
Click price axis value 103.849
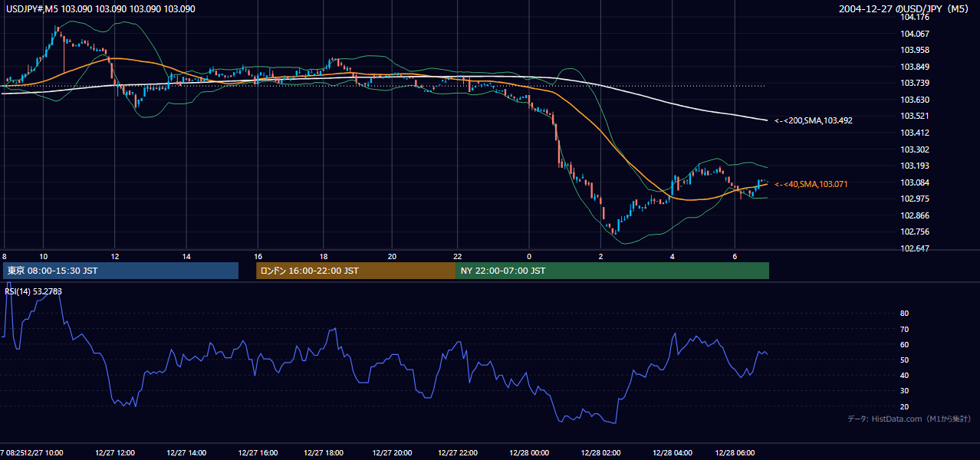point(914,67)
